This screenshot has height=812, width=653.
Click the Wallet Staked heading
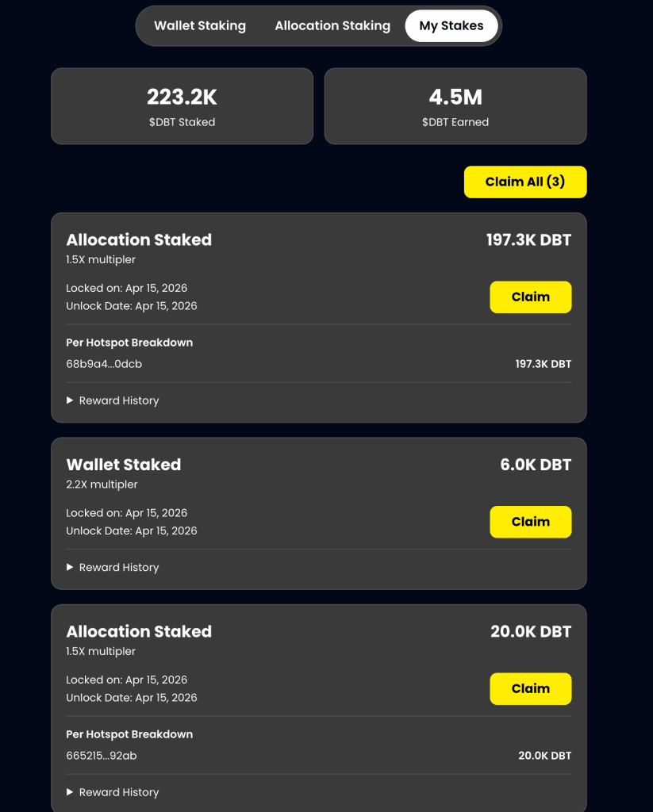coord(124,465)
